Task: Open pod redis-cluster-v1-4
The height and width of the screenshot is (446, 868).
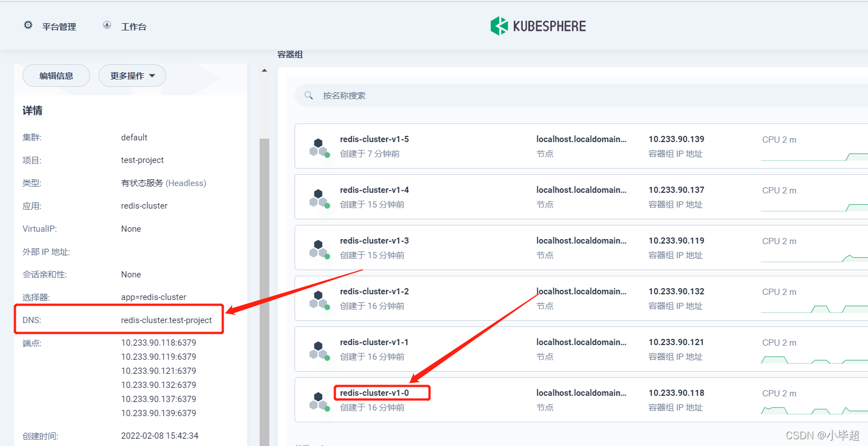Action: [375, 190]
